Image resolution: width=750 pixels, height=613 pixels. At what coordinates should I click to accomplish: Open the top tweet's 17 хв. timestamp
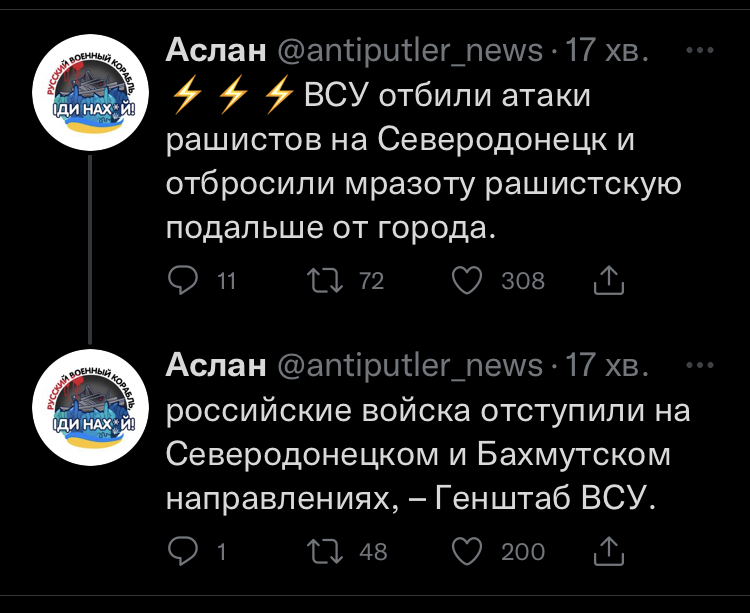pos(607,50)
